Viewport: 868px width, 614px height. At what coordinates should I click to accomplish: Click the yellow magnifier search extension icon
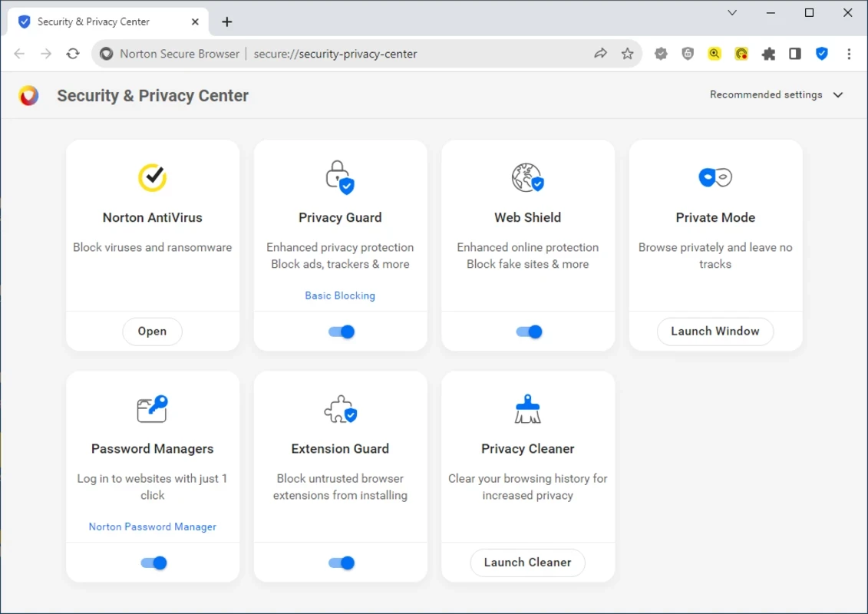[x=715, y=54]
